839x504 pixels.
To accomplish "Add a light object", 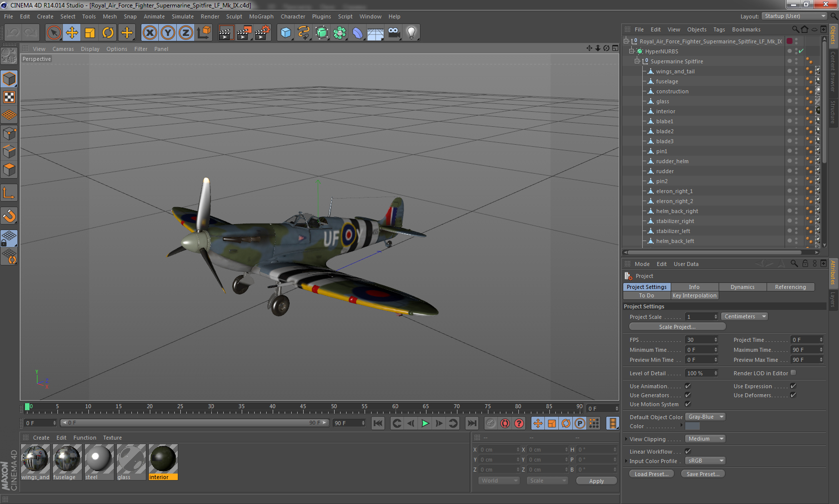I will (412, 33).
